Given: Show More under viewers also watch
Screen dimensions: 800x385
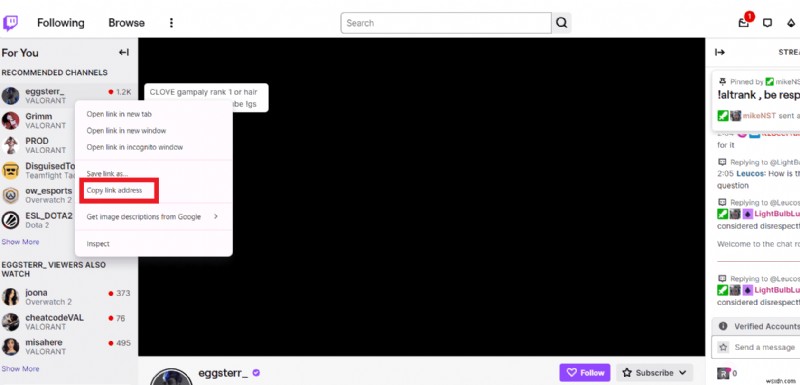Looking at the screenshot, I should pos(20,369).
